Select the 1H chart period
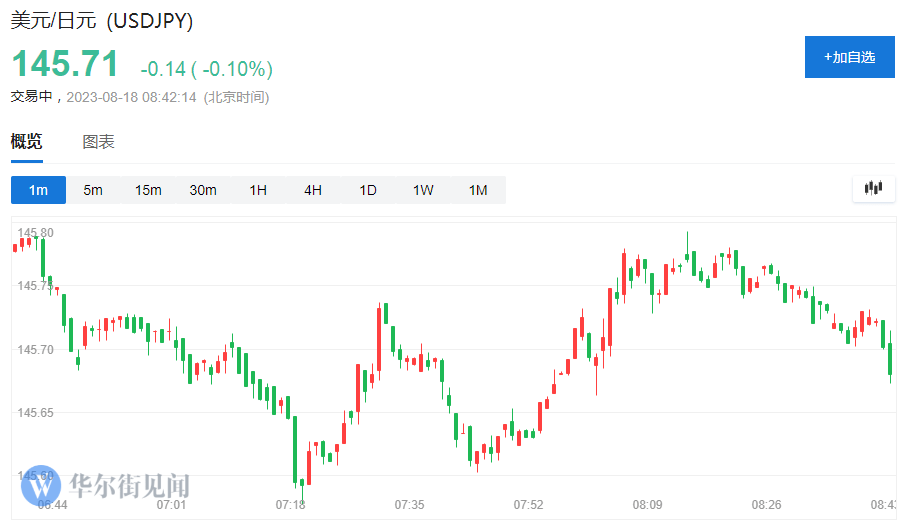919x532 pixels. 258,190
